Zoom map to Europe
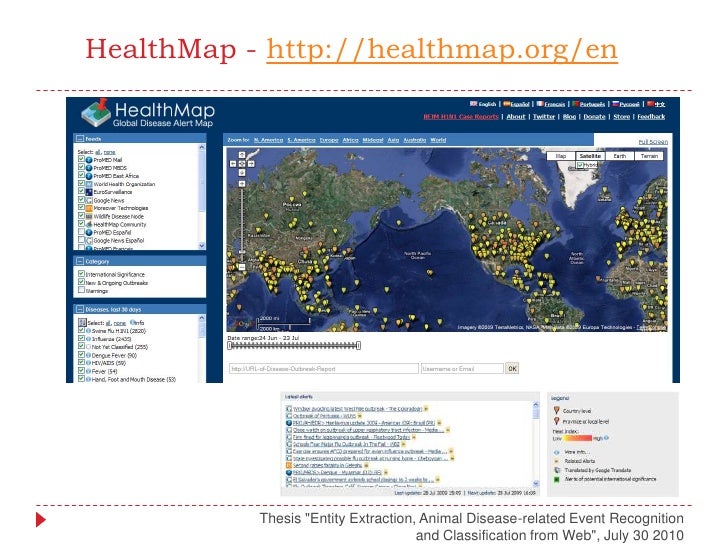Screen dimensions: 728x546 [329, 140]
